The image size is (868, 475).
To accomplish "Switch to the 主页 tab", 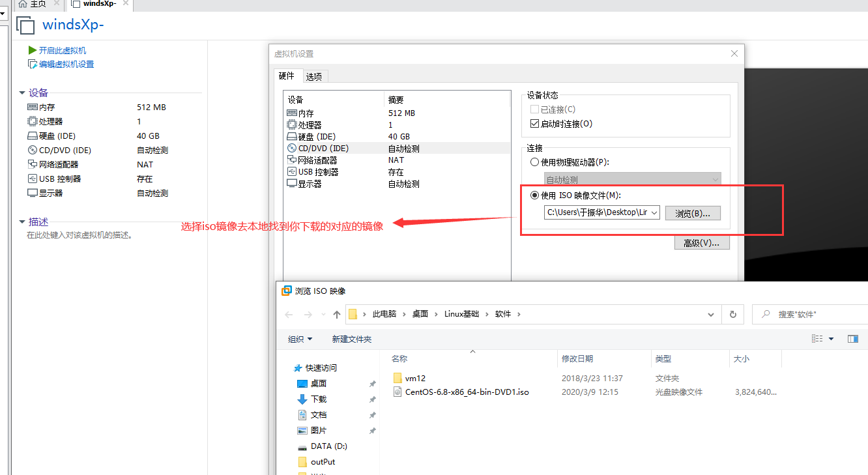I will 38,5.
